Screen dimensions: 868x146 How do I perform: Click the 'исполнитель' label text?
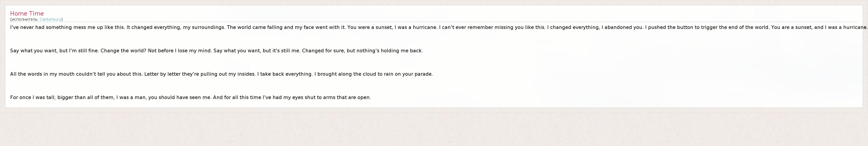coord(25,19)
